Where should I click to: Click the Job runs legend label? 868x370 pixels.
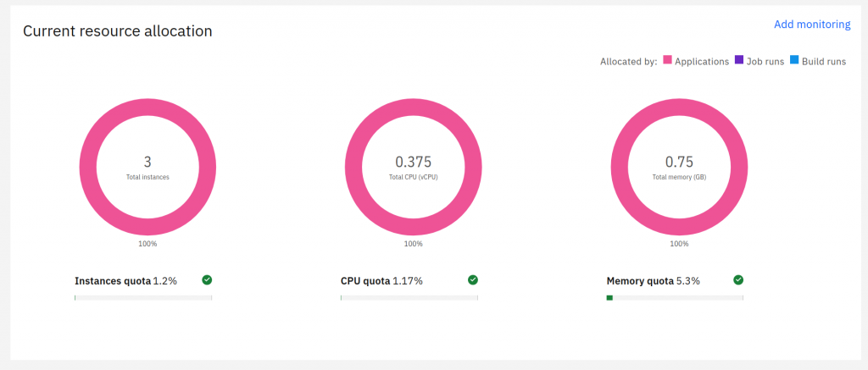click(x=765, y=62)
